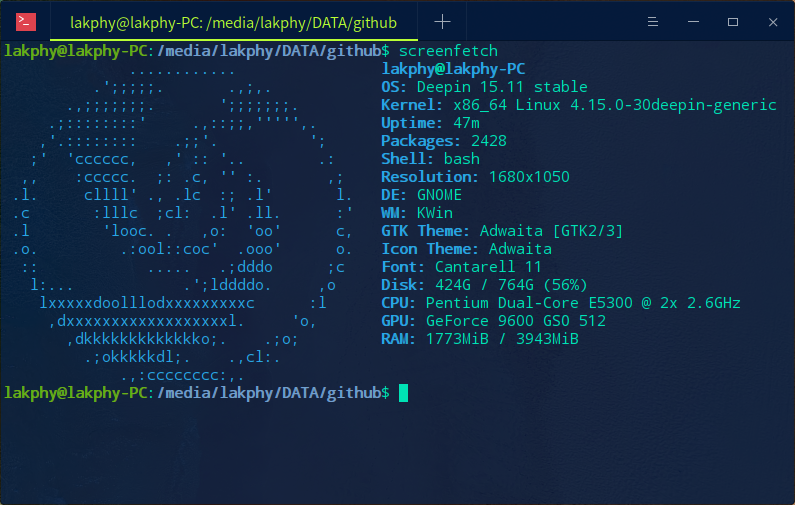Click the Kernel version line

tap(578, 105)
